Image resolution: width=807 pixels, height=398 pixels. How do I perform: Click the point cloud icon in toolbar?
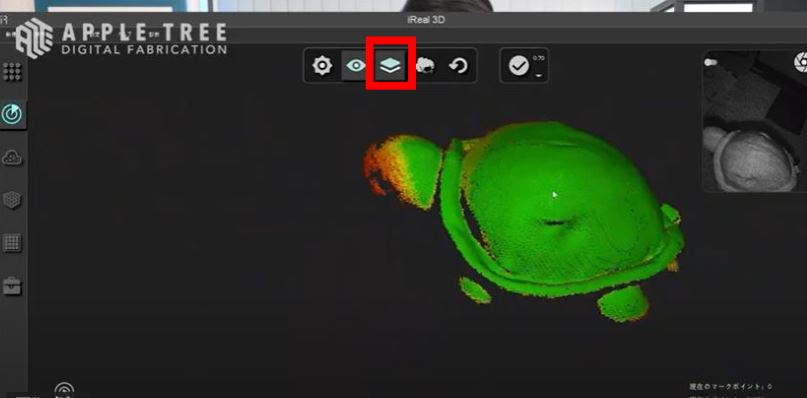425,66
